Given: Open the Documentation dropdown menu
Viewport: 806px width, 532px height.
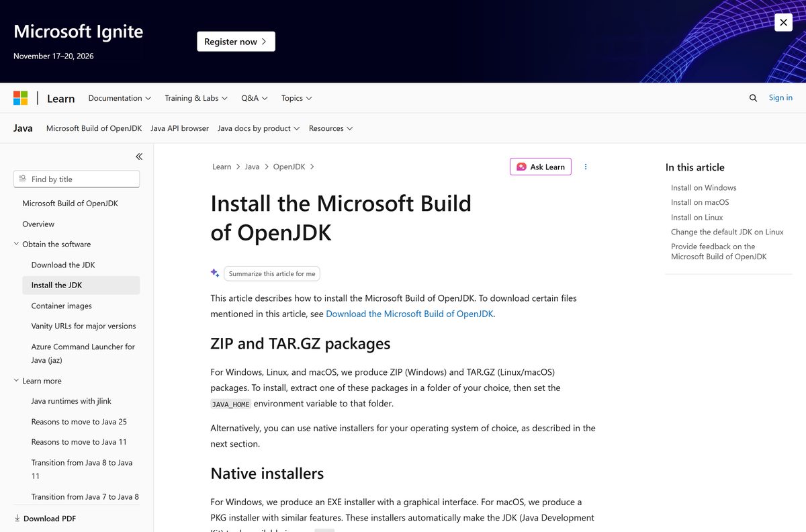Looking at the screenshot, I should click(x=120, y=98).
